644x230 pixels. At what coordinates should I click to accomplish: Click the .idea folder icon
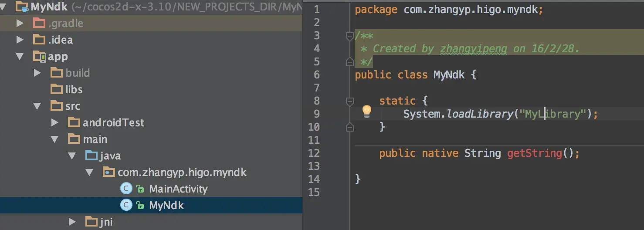click(x=40, y=40)
